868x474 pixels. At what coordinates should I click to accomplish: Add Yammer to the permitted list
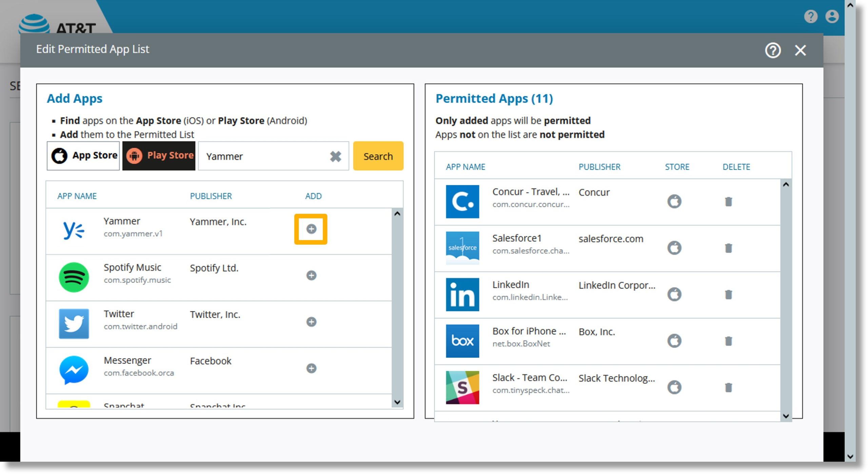(311, 229)
